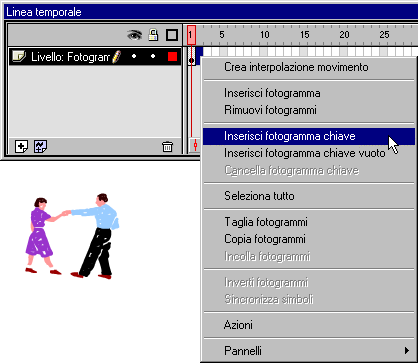Click the padlock icon in the layer header
Viewport: 418px width, 363px height.
153,35
